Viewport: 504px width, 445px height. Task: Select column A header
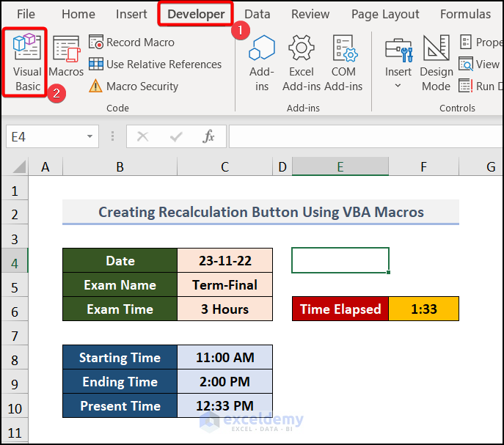(45, 166)
